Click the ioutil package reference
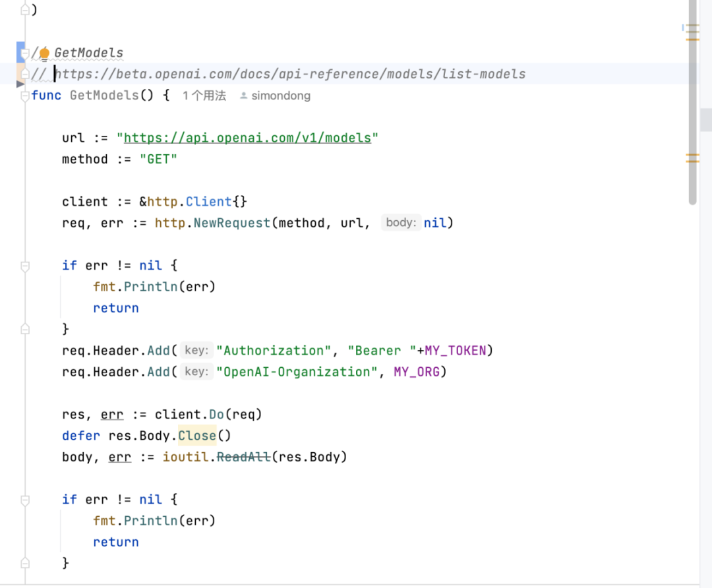Image resolution: width=712 pixels, height=588 pixels. (x=185, y=457)
